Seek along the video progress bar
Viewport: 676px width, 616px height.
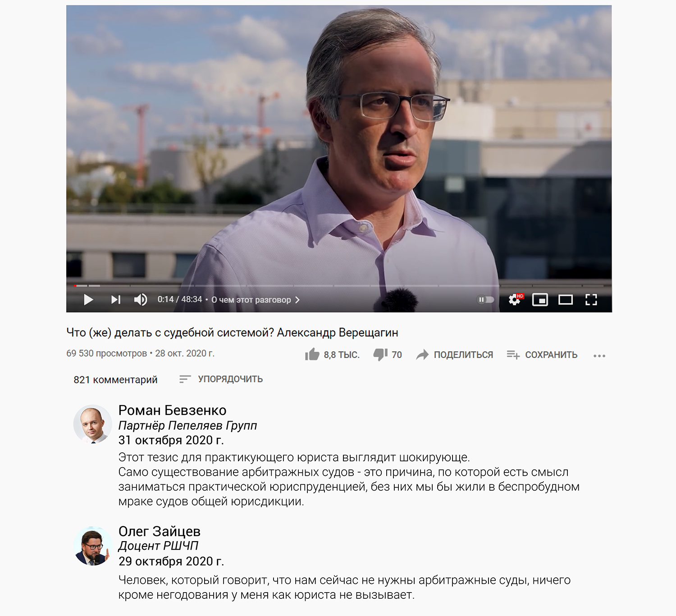tap(339, 285)
